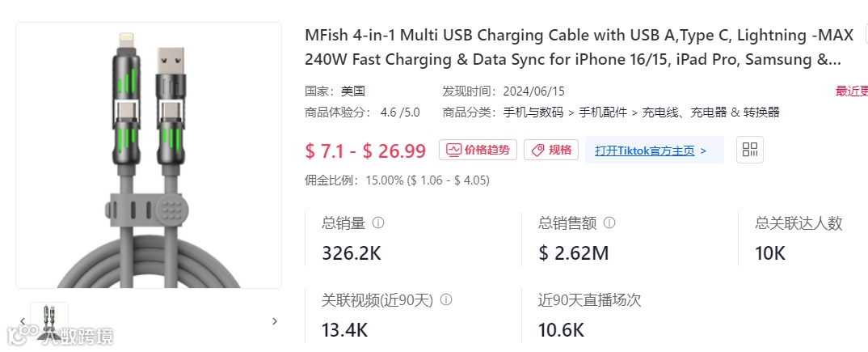868x352 pixels.
Task: Click info icon beside 总销售额
Action: 609,223
